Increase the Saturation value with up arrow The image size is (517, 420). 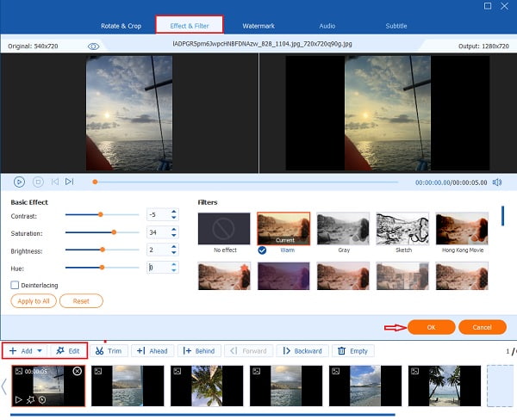click(x=174, y=229)
